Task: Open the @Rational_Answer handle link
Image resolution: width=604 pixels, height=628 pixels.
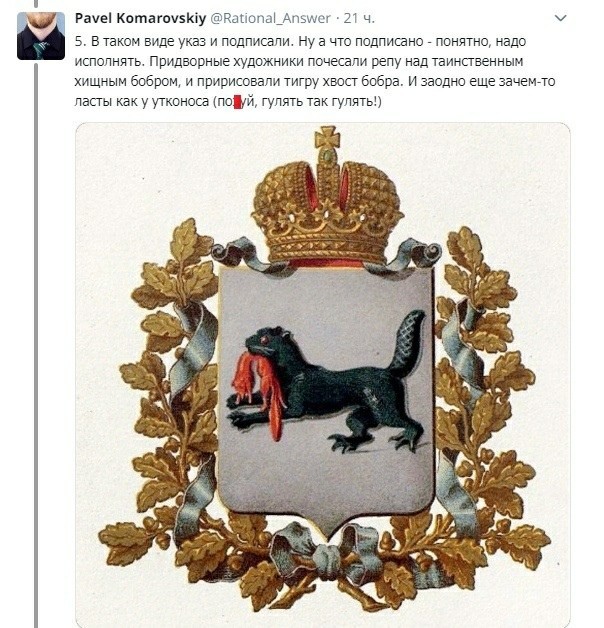Action: tap(270, 18)
